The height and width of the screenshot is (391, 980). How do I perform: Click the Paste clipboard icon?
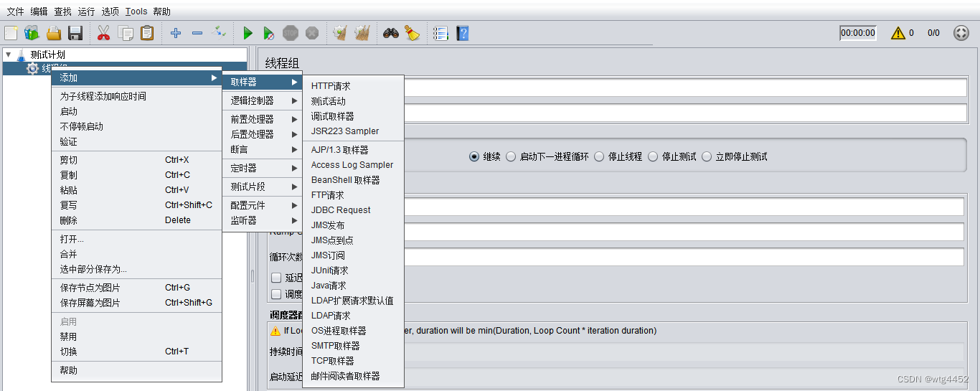(147, 33)
